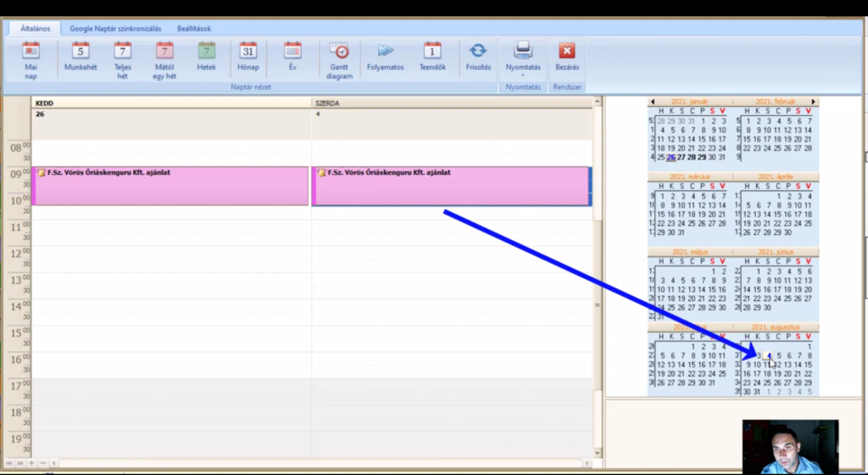Go to next month in mini calendar
Image resolution: width=868 pixels, height=475 pixels.
click(813, 102)
